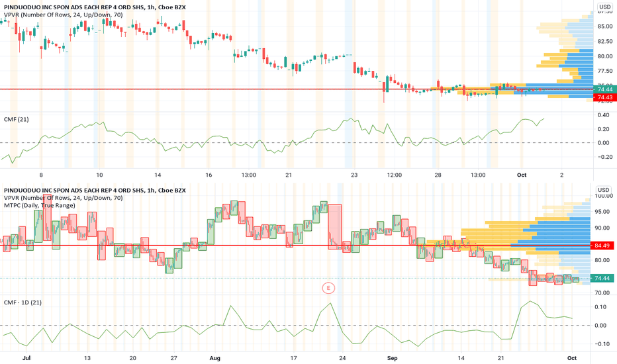Click the lower chart's VPVR indicator legend

tap(64, 197)
